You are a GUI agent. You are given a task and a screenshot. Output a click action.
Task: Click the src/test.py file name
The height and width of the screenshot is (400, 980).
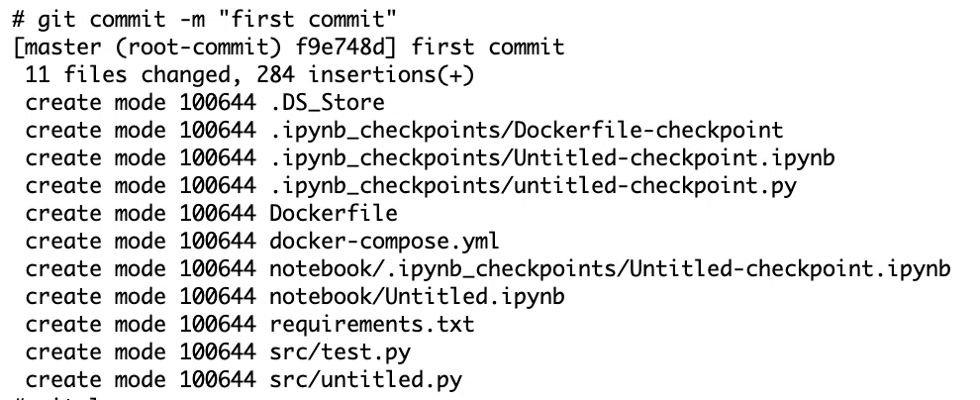[x=340, y=351]
